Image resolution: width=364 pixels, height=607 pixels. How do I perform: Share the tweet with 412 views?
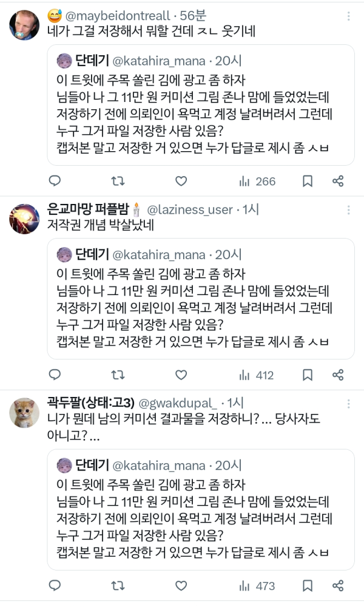[x=338, y=375]
